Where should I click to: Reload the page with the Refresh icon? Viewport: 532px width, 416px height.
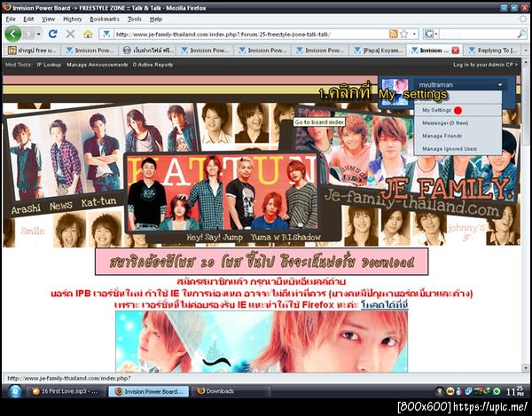pyautogui.click(x=53, y=34)
